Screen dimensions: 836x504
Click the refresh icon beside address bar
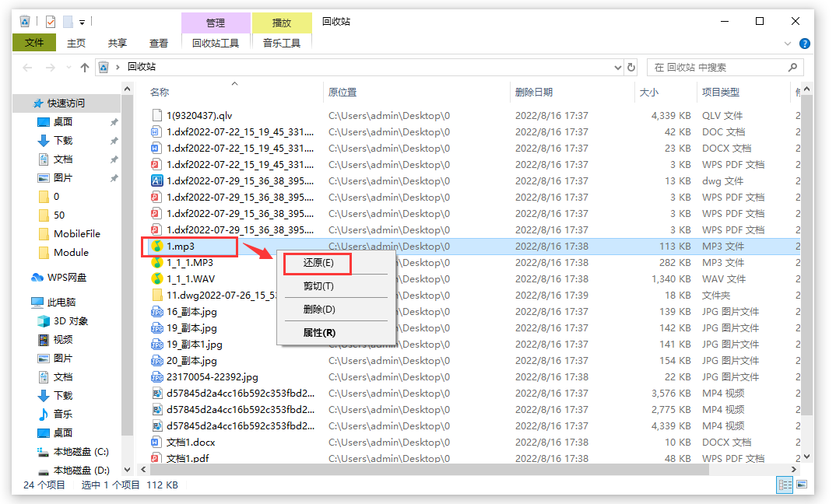[631, 68]
